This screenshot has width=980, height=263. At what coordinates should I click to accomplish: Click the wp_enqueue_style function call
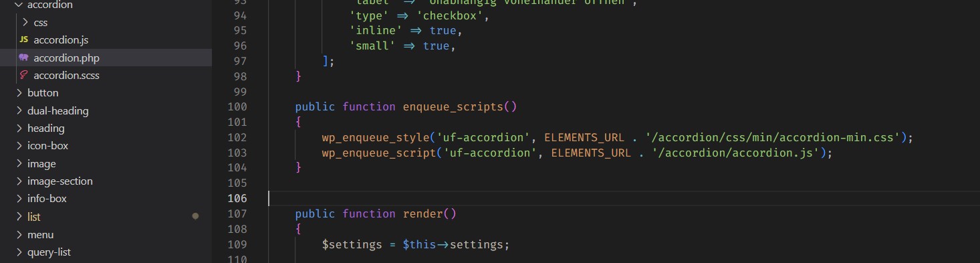click(375, 137)
